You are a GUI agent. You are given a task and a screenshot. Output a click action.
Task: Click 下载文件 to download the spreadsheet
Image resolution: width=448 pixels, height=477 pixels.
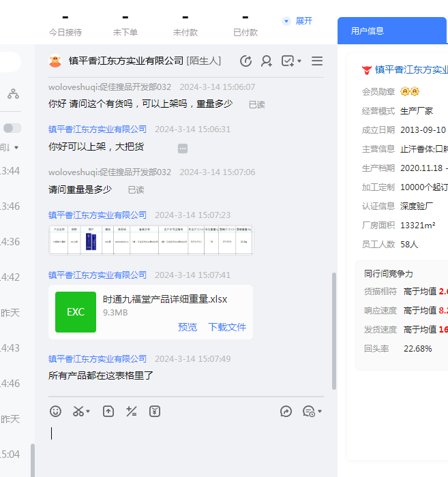pos(227,327)
